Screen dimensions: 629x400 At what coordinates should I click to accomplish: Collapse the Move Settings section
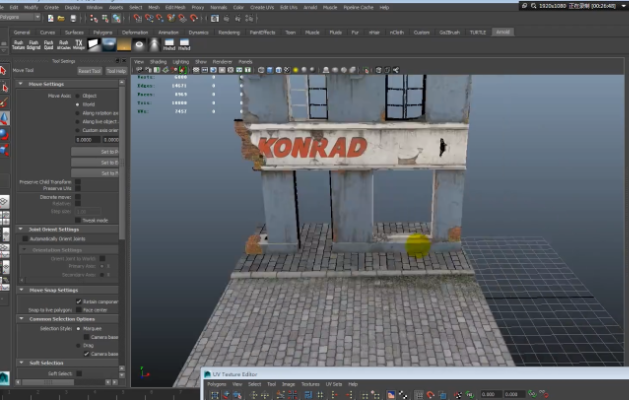click(20, 84)
